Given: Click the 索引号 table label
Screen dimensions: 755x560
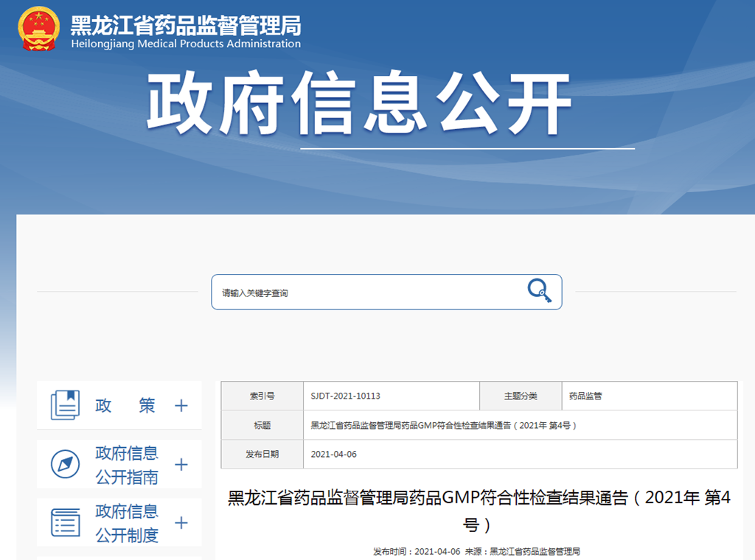Looking at the screenshot, I should pos(262,396).
